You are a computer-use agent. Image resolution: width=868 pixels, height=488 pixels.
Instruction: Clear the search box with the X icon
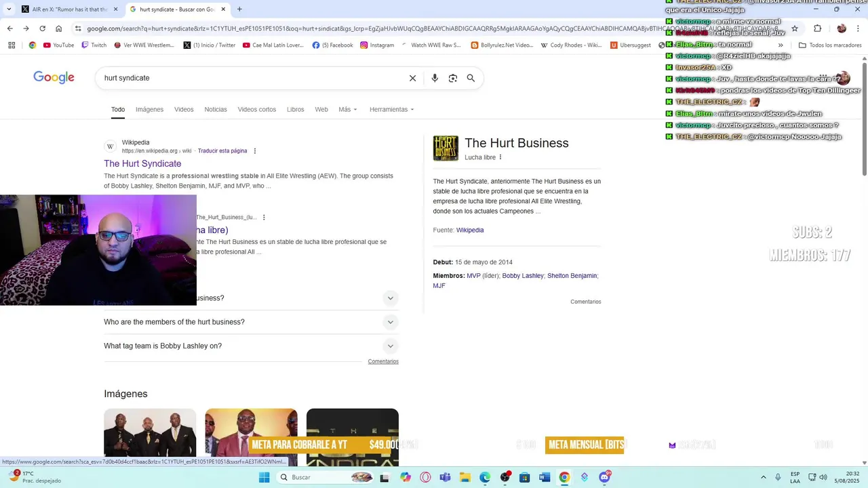[x=412, y=78]
